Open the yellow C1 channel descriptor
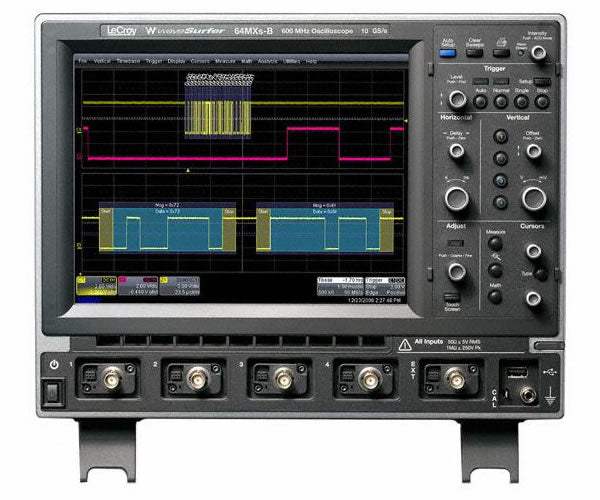The height and width of the screenshot is (500, 600). click(97, 286)
